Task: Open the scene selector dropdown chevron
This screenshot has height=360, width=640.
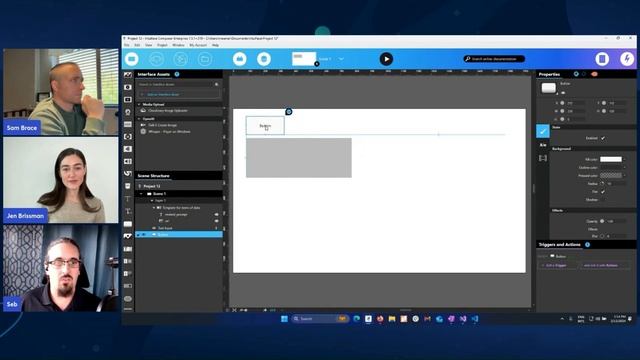Action: point(341,59)
